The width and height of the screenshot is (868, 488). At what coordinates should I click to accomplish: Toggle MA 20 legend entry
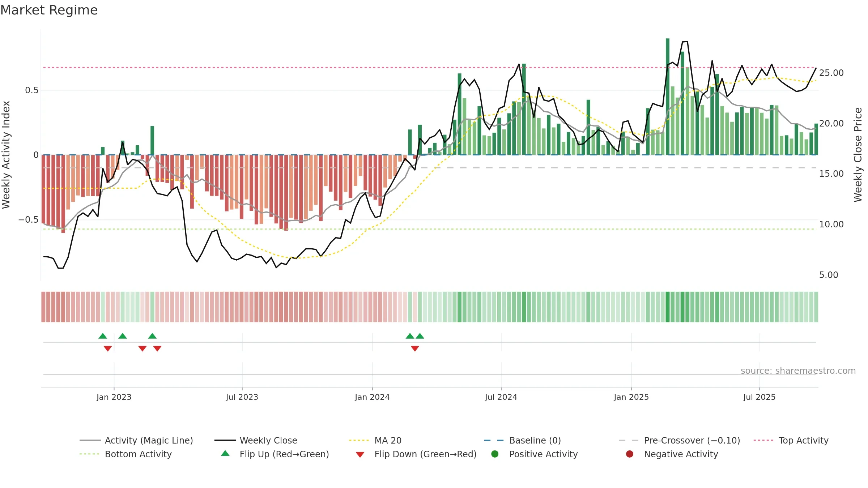(375, 440)
